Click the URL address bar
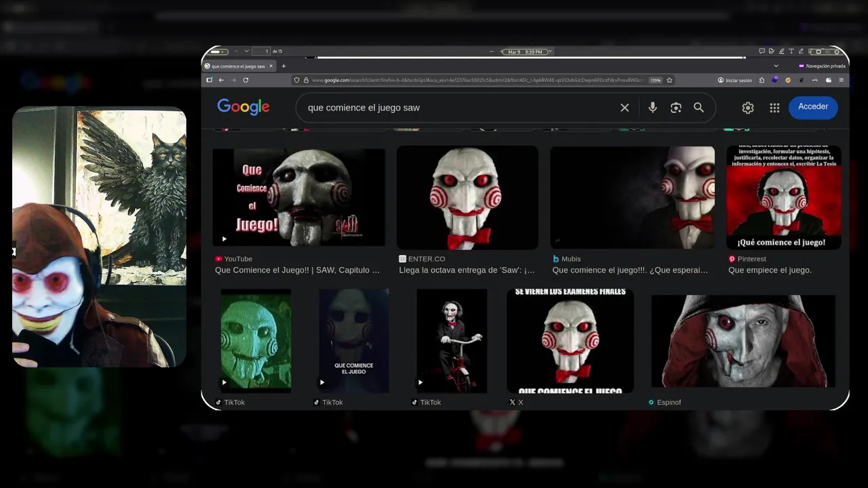Image resolution: width=868 pixels, height=488 pixels. [x=481, y=80]
